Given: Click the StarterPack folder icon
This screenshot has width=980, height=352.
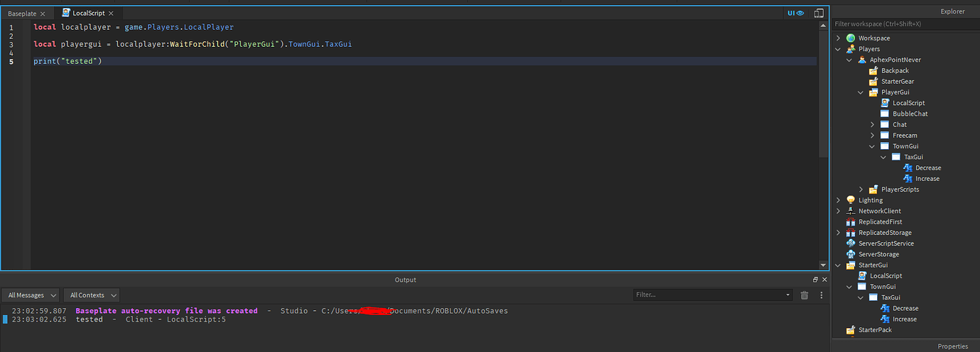Looking at the screenshot, I should (x=851, y=330).
